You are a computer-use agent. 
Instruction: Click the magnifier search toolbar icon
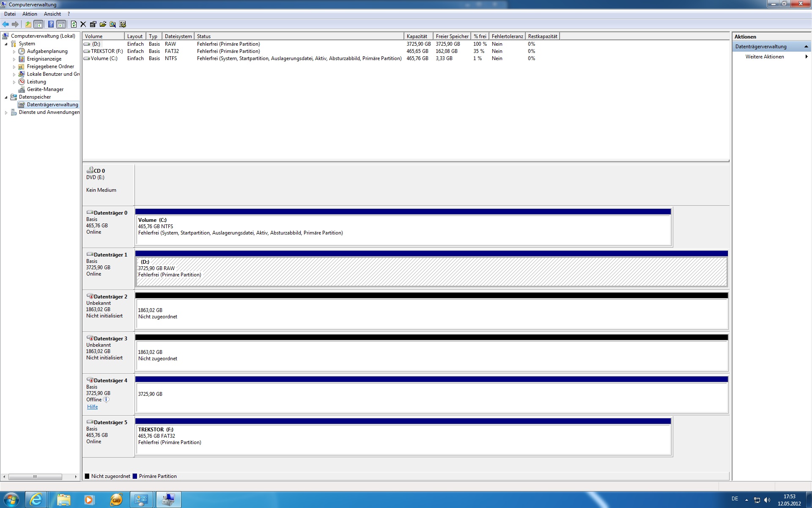112,24
